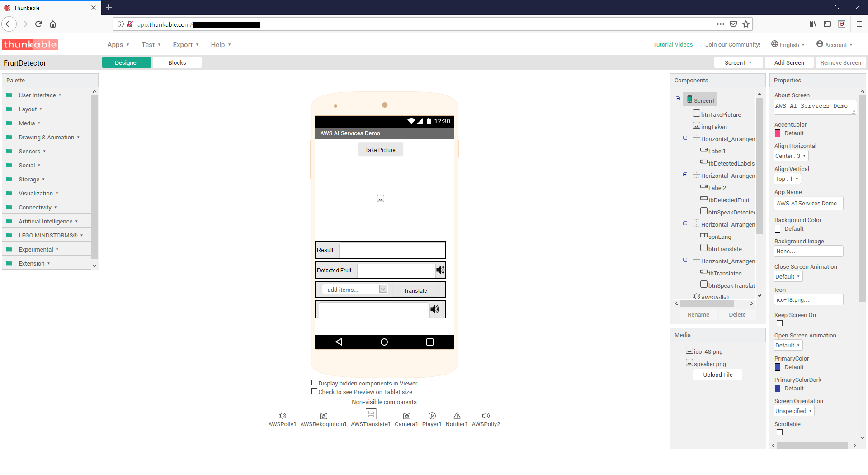This screenshot has width=868, height=475.
Task: Select the image placeholder in the phone preview
Action: [x=381, y=199]
